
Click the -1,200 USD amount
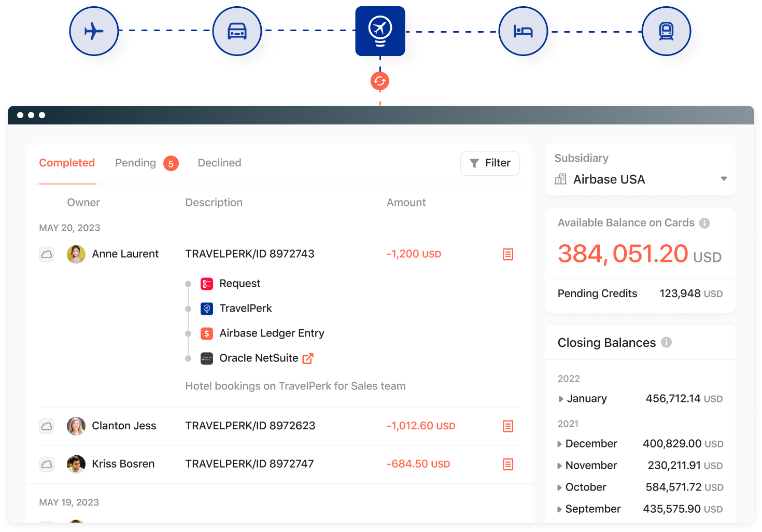pos(414,254)
